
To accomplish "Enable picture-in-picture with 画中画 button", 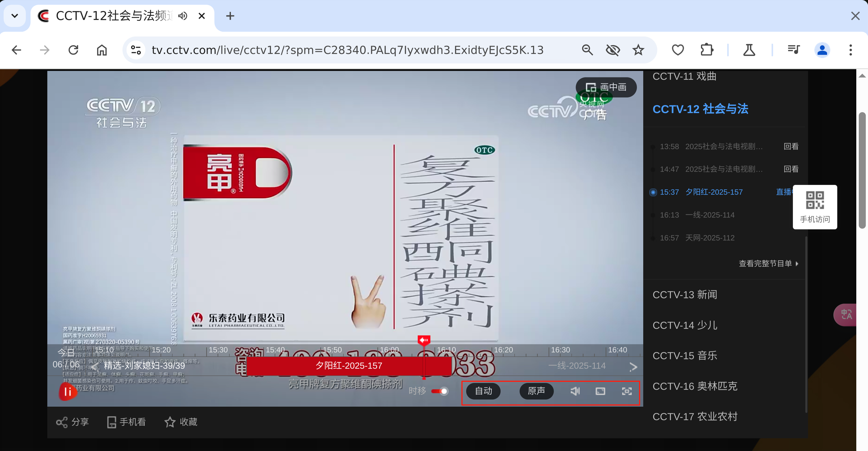I will click(x=606, y=87).
